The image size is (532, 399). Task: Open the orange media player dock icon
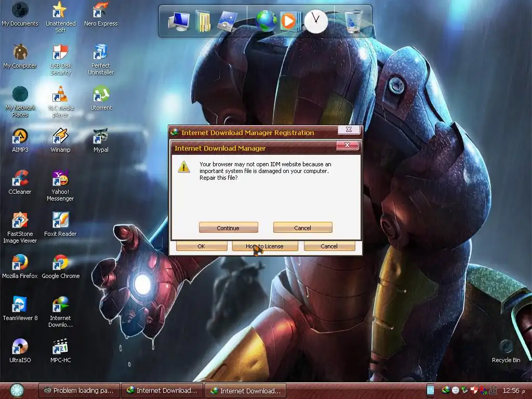coord(290,21)
